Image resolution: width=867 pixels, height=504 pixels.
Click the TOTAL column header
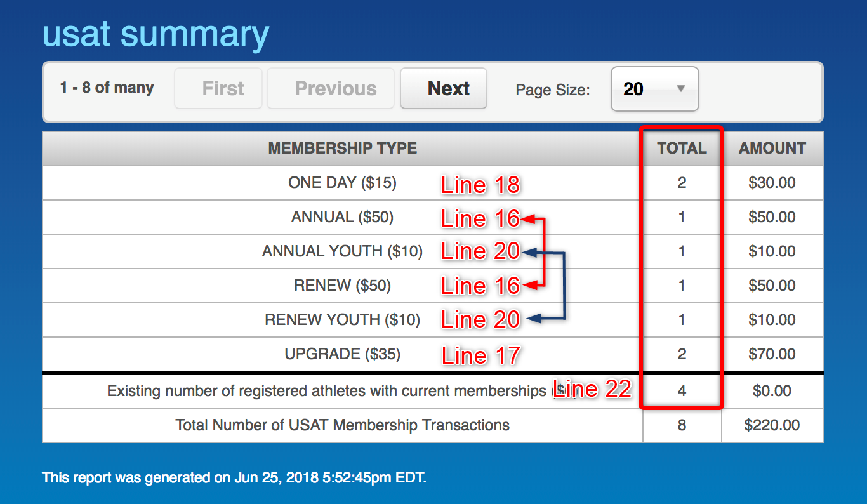click(x=682, y=149)
